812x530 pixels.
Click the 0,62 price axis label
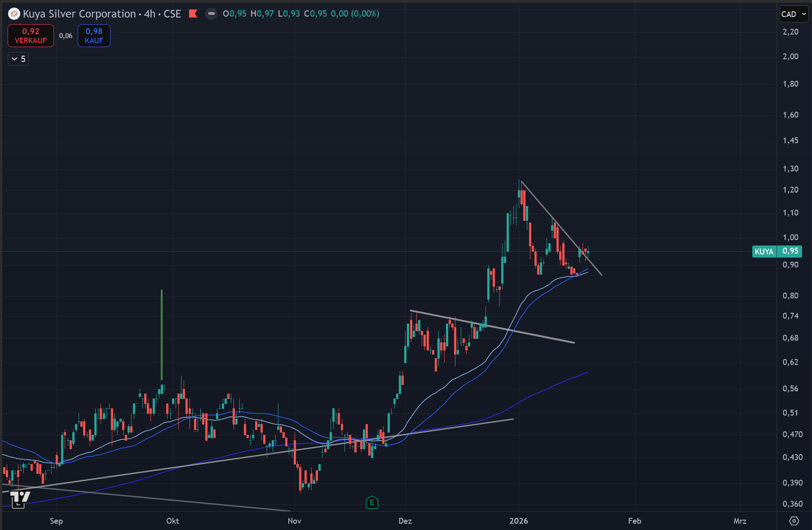click(790, 362)
